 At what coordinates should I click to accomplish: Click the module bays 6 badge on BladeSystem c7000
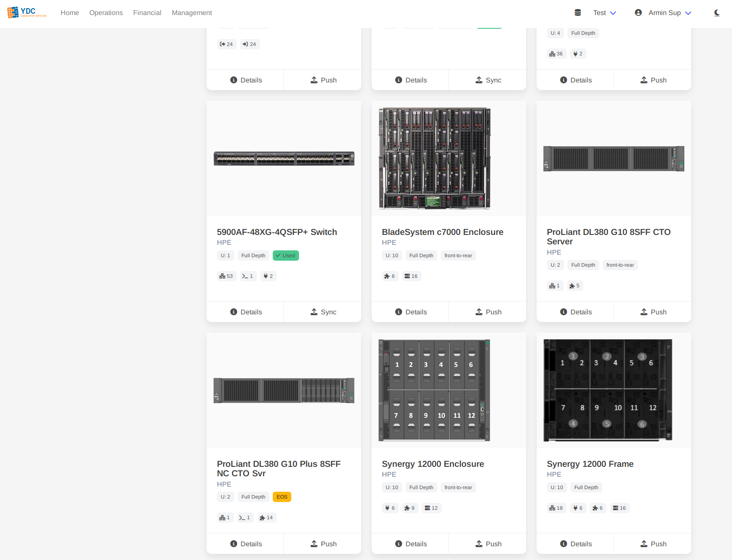coord(390,276)
